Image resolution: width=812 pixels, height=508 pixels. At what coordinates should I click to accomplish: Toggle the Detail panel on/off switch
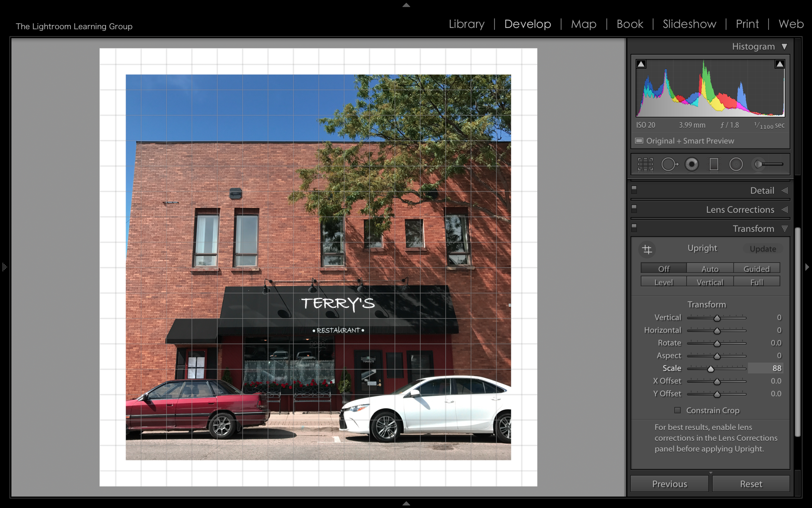(634, 189)
